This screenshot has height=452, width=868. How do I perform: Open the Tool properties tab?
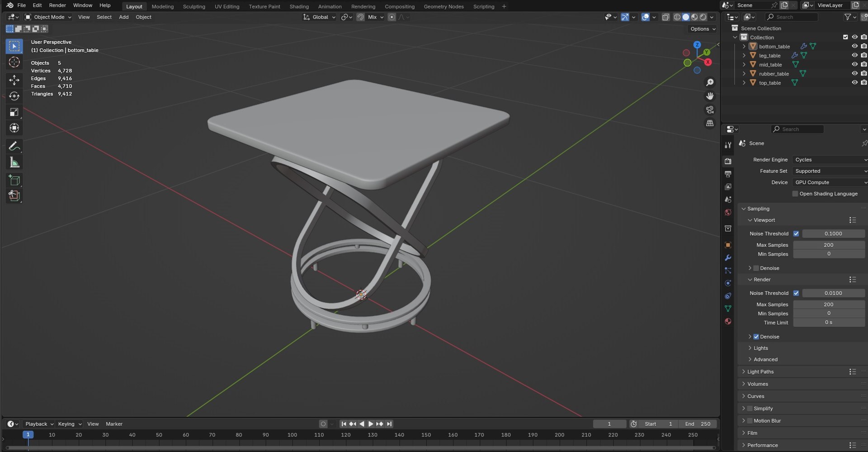728,145
